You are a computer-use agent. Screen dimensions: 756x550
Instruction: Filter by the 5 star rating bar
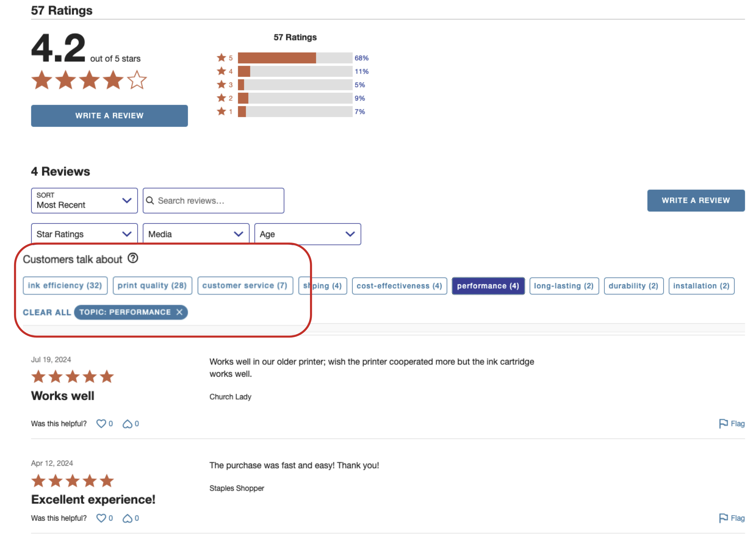pos(295,58)
